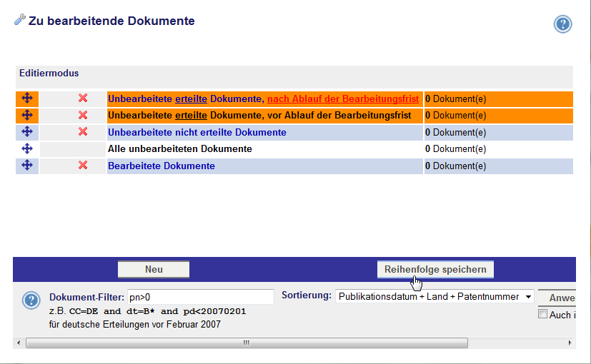Click the horizontal scrollbar thumb
The width and height of the screenshot is (591, 364).
point(247,343)
